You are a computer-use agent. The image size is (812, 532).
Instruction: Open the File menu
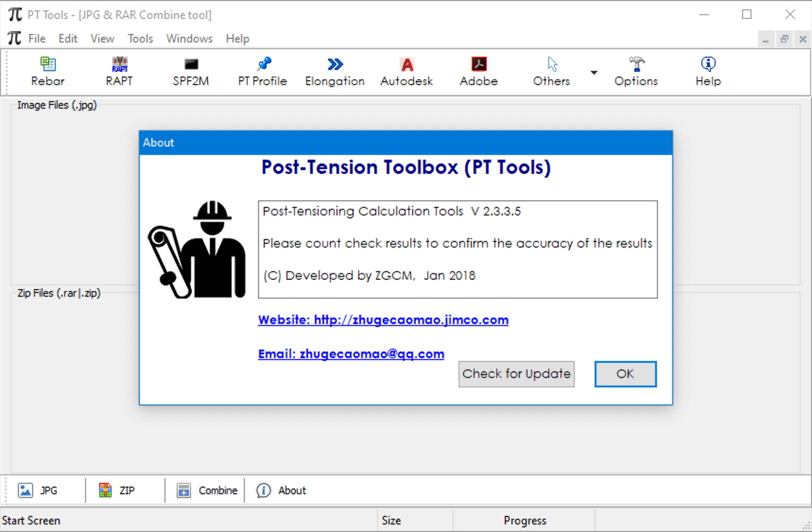[36, 38]
